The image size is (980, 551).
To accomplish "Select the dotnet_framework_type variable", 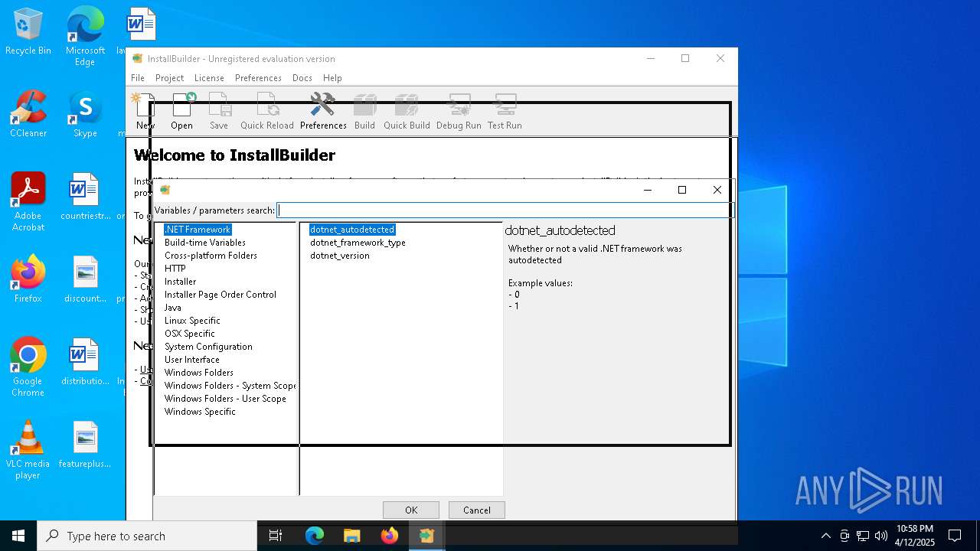I will (x=358, y=243).
